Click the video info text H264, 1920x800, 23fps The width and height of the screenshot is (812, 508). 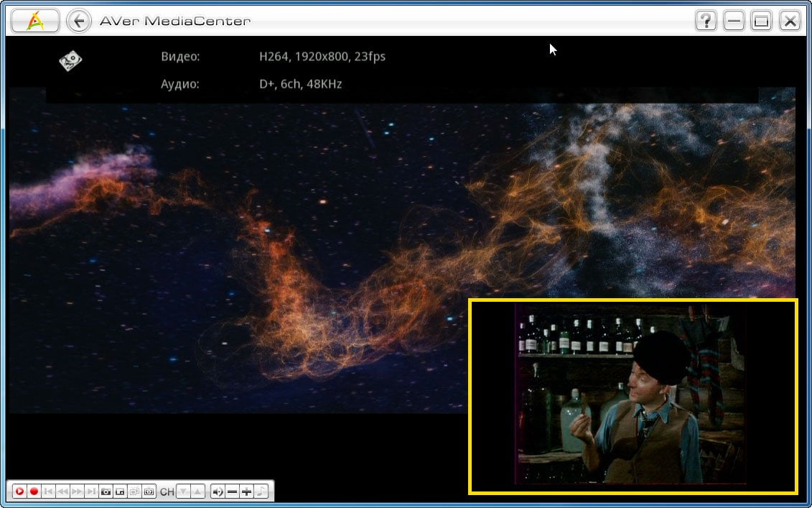pos(322,56)
